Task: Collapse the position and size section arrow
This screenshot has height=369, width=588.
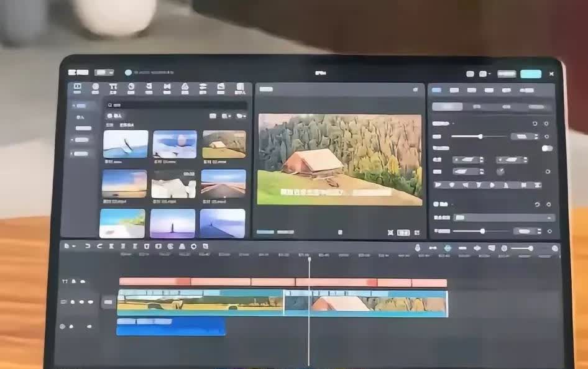Action: coord(453,124)
